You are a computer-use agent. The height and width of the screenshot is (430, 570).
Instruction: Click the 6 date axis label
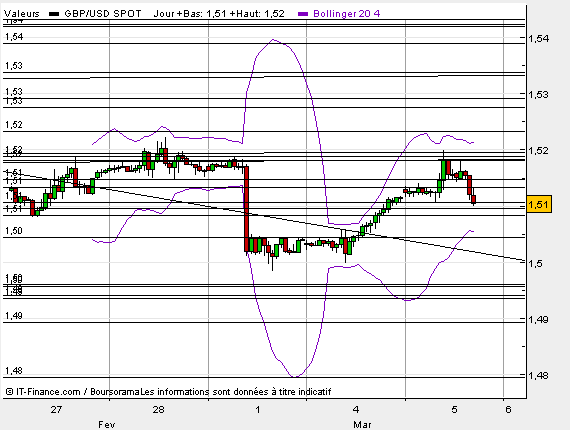(x=508, y=410)
